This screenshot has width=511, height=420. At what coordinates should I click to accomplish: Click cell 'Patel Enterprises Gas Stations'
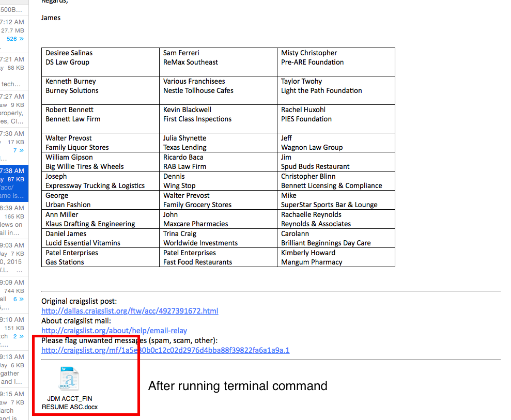click(x=100, y=257)
